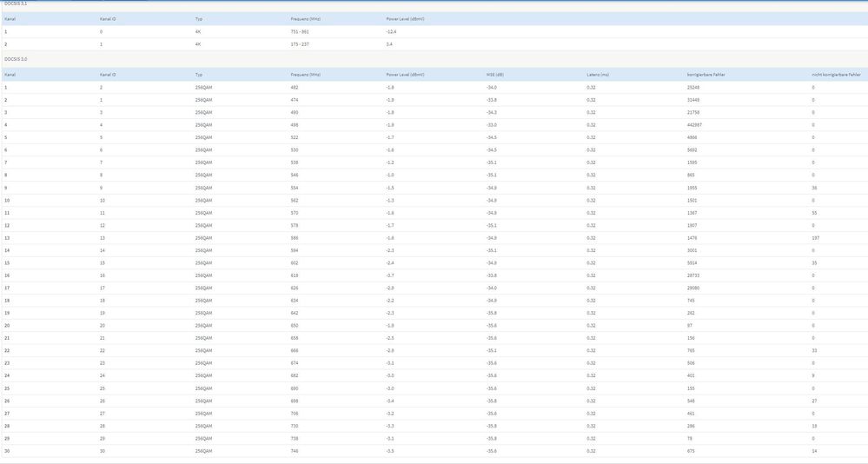The image size is (868, 464).
Task: Click correctable errors value 442987
Action: point(694,125)
